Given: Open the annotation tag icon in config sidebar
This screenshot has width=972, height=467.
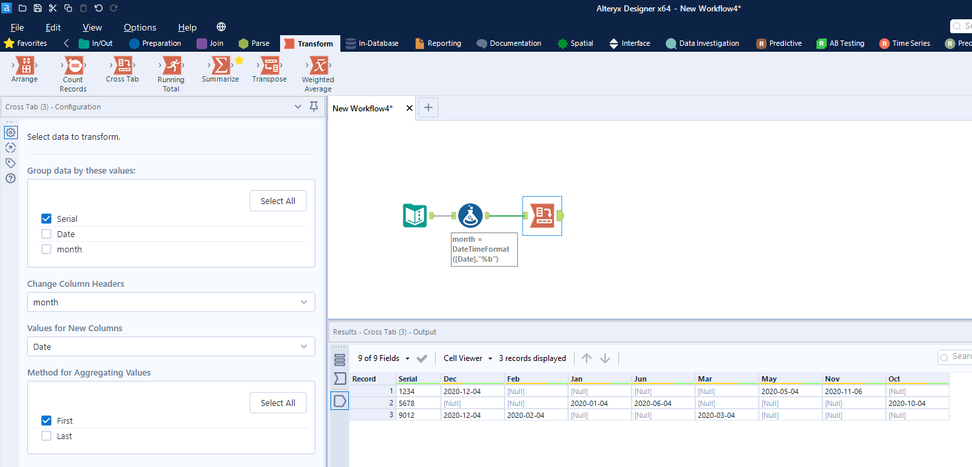Looking at the screenshot, I should tap(11, 163).
